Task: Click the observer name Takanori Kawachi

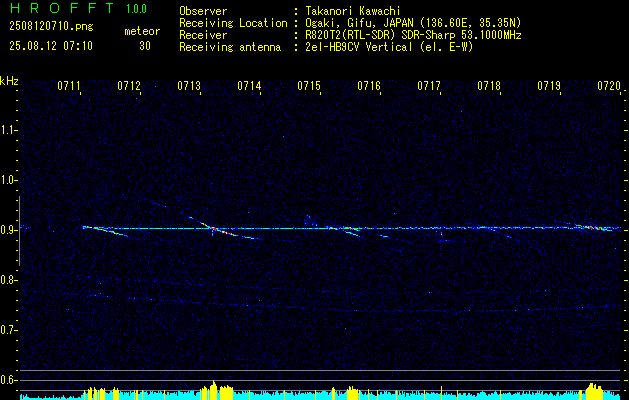Action: tap(353, 11)
